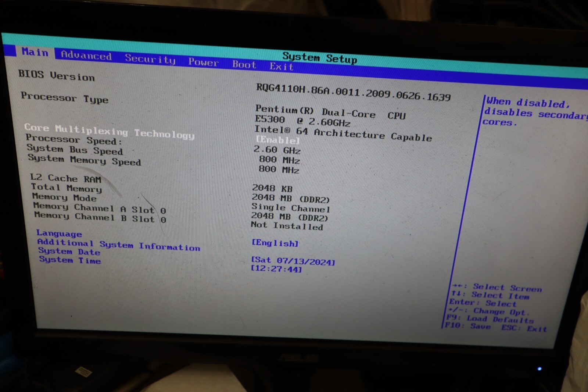The height and width of the screenshot is (392, 588).
Task: Go to the Boot tab
Action: point(244,64)
